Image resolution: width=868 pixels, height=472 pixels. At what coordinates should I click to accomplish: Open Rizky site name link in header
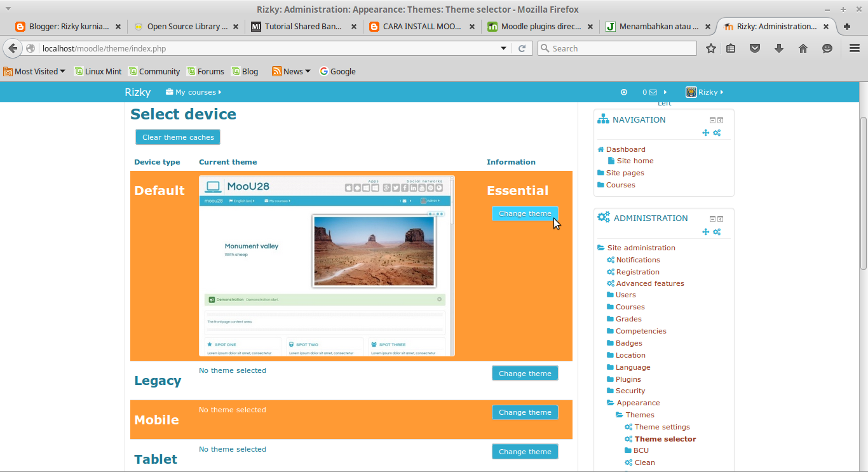tap(137, 92)
